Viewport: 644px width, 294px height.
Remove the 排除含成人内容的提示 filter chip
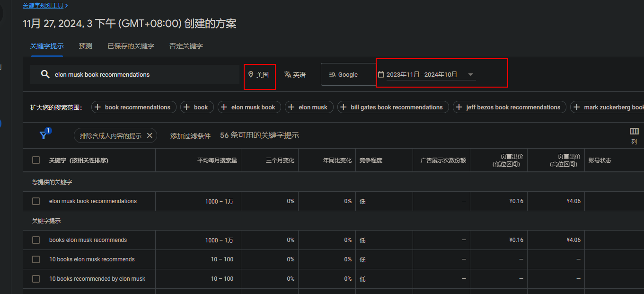[x=150, y=135]
